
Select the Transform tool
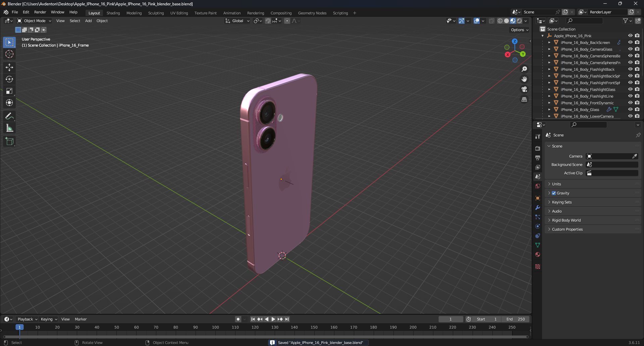9,103
